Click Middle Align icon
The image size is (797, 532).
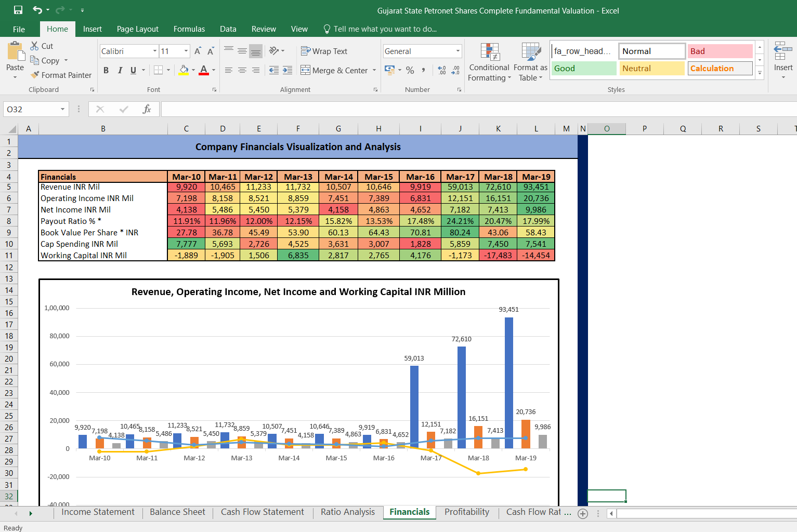[x=242, y=51]
